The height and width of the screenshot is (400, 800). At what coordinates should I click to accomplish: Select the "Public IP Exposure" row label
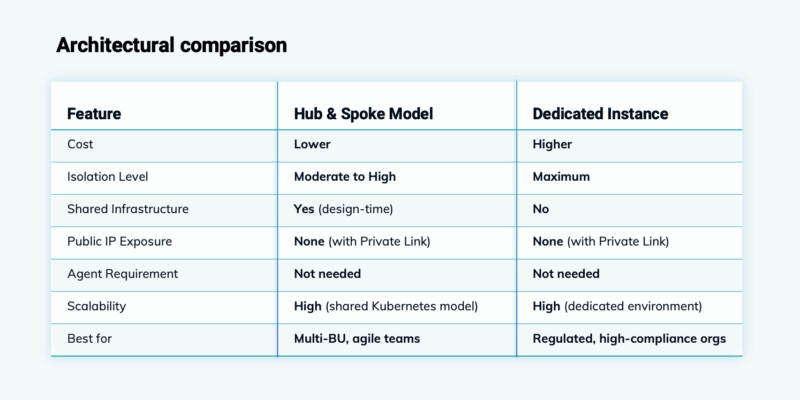coord(120,241)
